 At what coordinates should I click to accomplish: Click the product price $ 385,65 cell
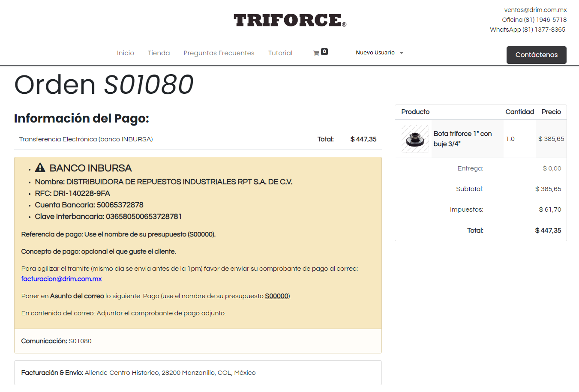551,139
